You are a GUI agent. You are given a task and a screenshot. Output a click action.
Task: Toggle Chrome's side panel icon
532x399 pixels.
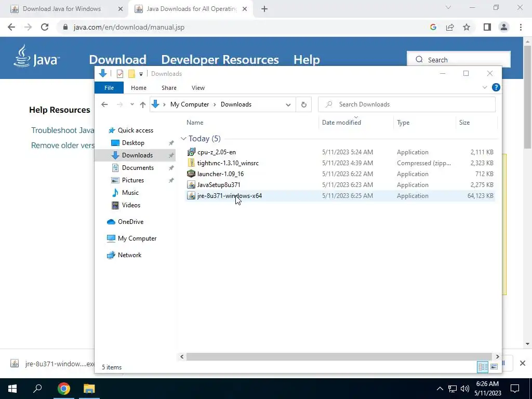pos(487,27)
